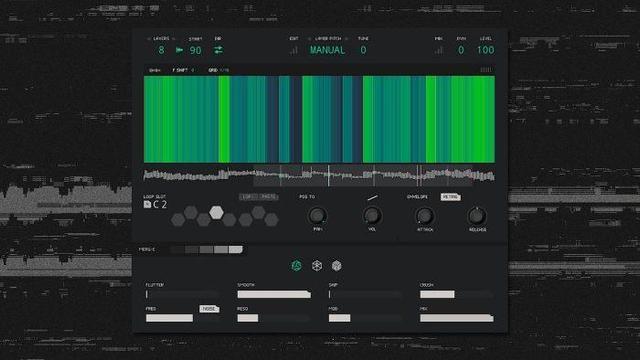The width and height of the screenshot is (640, 360).
Task: Select the fifth hexagon loop slot
Action: click(229, 220)
